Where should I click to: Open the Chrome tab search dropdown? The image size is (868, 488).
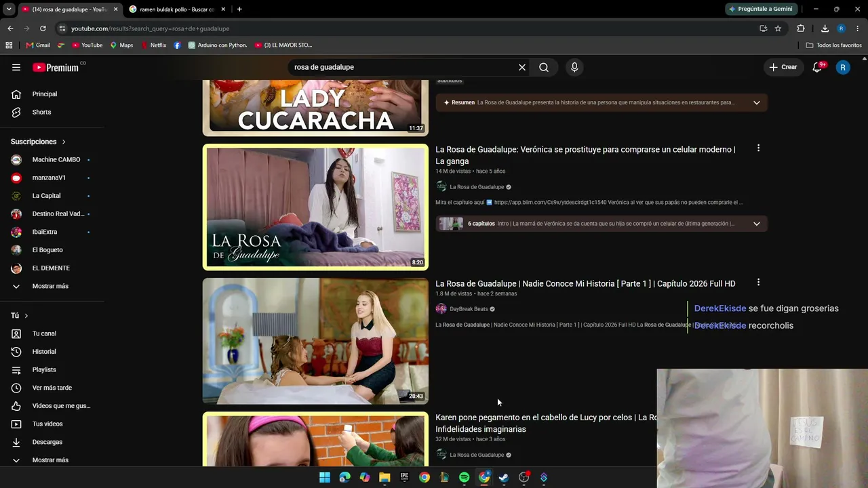coord(10,9)
